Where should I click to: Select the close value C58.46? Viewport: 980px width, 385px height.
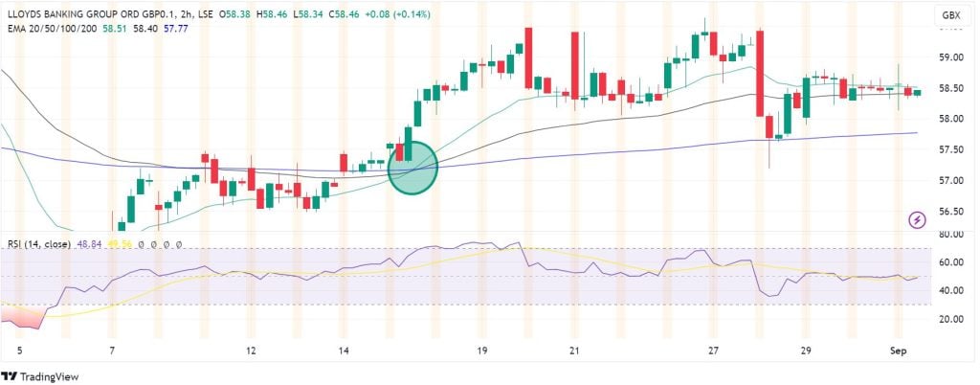pyautogui.click(x=345, y=14)
